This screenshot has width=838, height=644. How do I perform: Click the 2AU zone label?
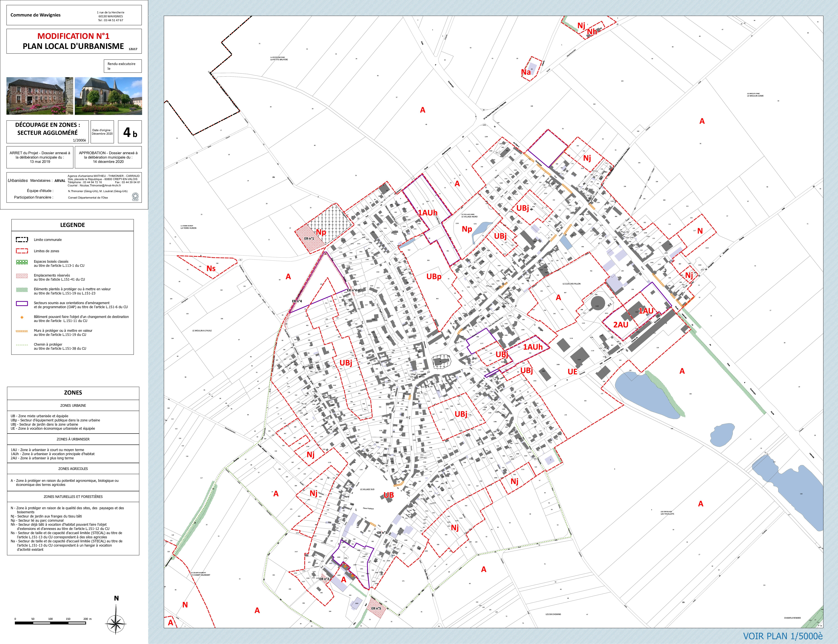point(620,325)
